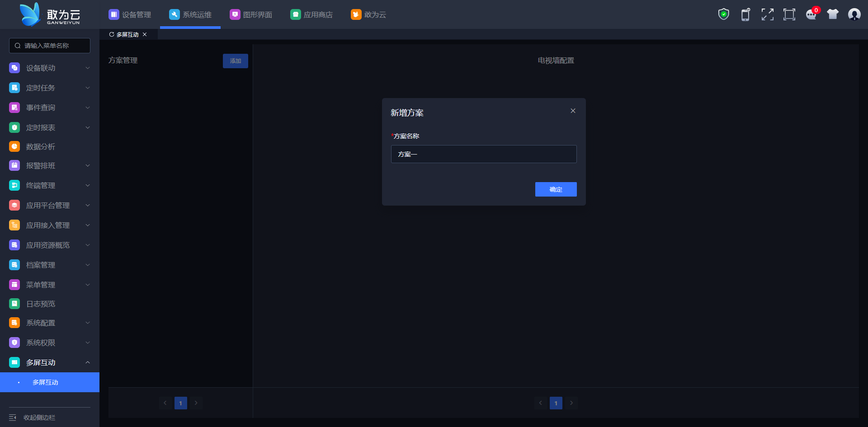Open the user avatar menu
This screenshot has width=868, height=427.
click(854, 14)
